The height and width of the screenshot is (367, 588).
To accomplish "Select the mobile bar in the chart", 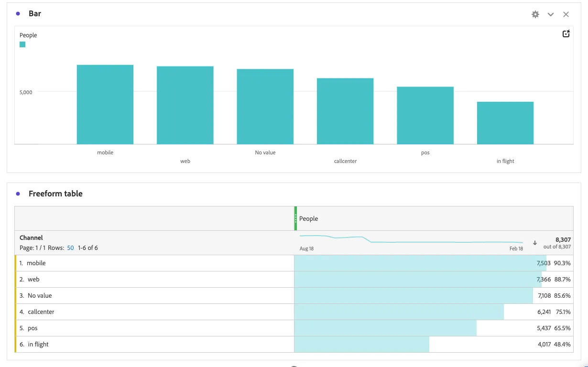I will [x=105, y=104].
